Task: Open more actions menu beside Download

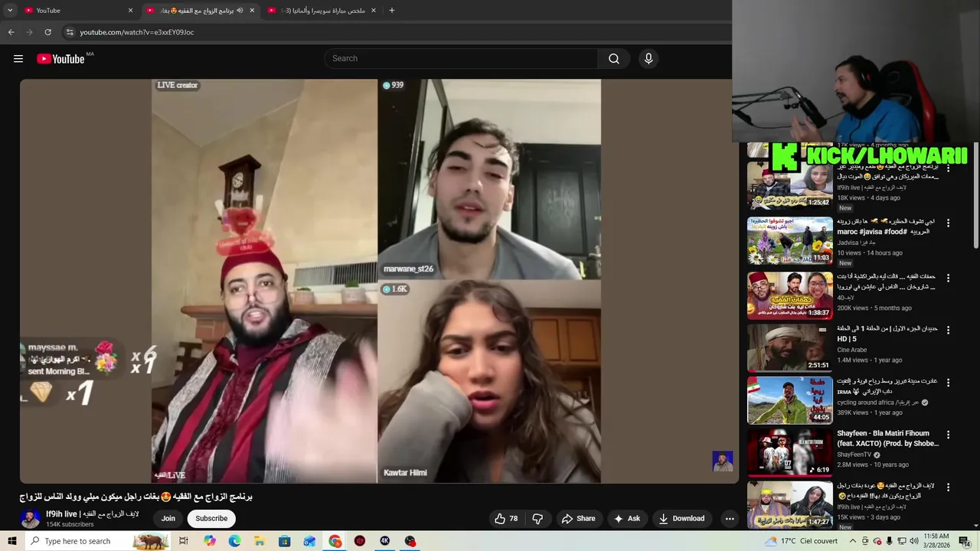Action: (x=730, y=518)
